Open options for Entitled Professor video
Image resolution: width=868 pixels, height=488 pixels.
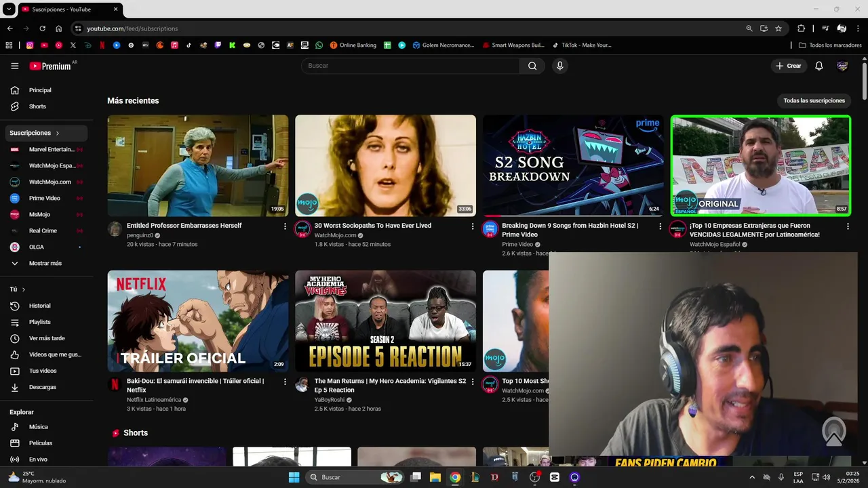tap(285, 226)
